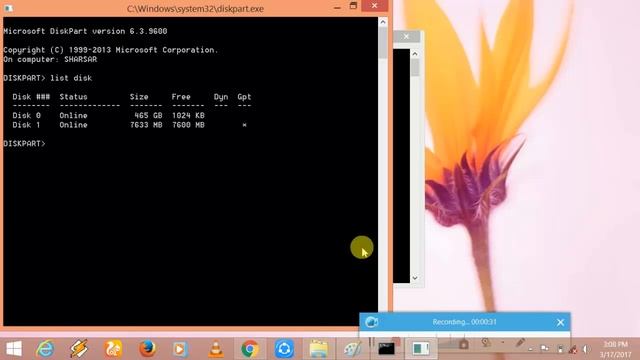Open the media player taskbar icon
The width and height of the screenshot is (640, 360).
tap(180, 349)
